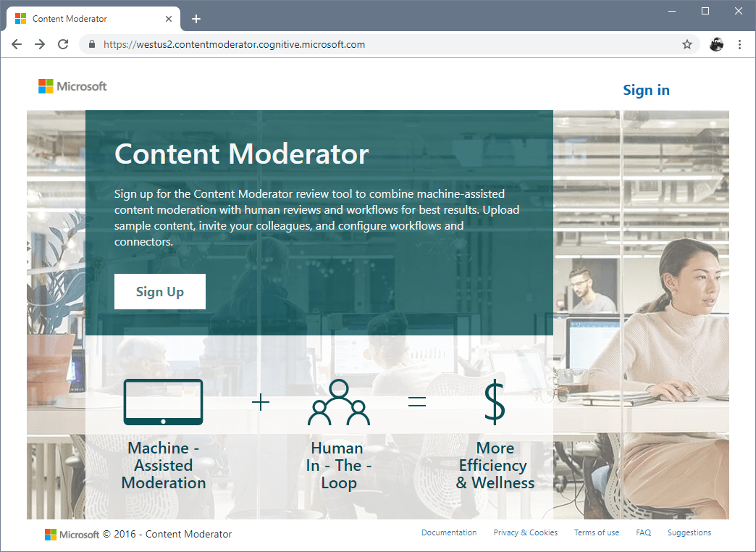This screenshot has width=756, height=552.
Task: Open the Chrome profile avatar
Action: click(x=716, y=44)
